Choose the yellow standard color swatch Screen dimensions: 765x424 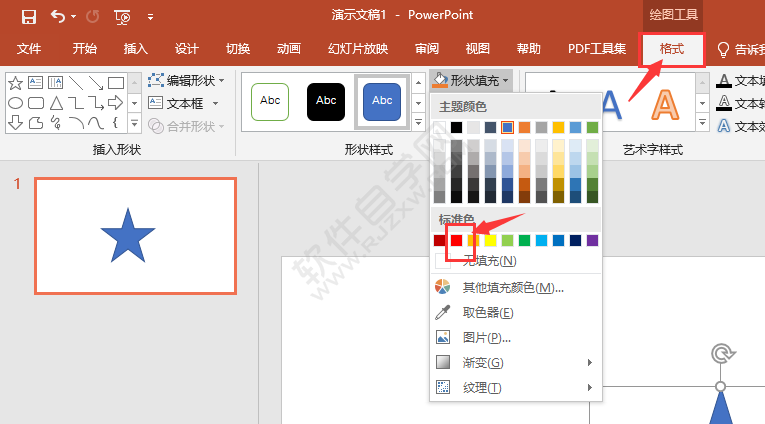coord(490,240)
